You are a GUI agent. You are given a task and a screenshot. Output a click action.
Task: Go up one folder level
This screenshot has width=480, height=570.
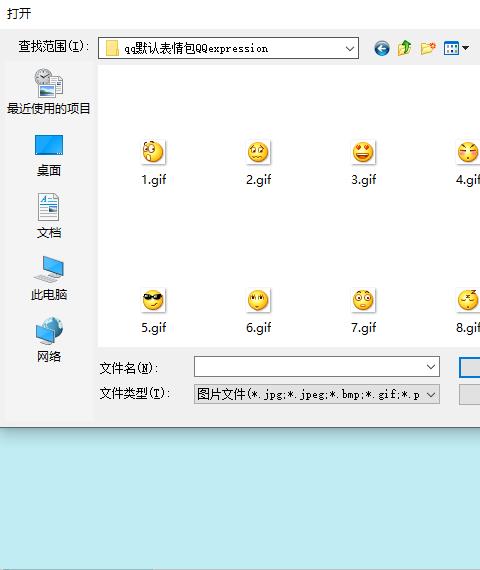[404, 48]
